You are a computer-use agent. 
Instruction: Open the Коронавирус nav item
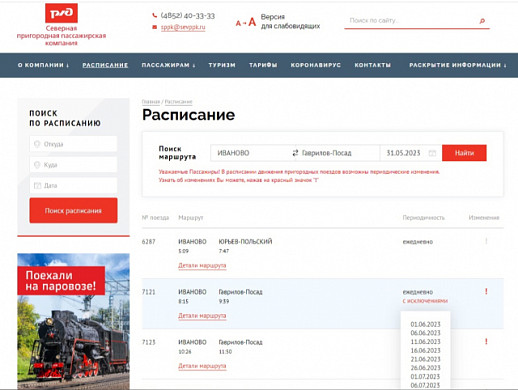(x=316, y=65)
